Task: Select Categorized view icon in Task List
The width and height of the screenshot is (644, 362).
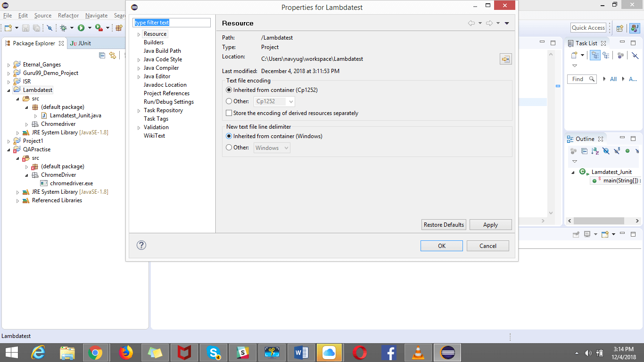Action: click(595, 55)
